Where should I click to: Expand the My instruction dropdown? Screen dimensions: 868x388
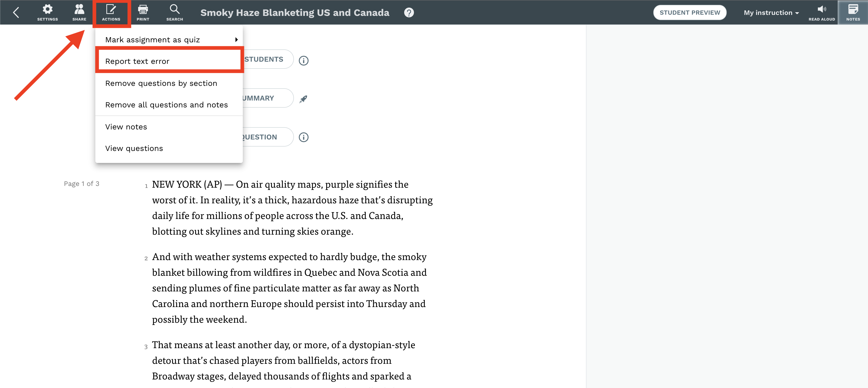[771, 12]
